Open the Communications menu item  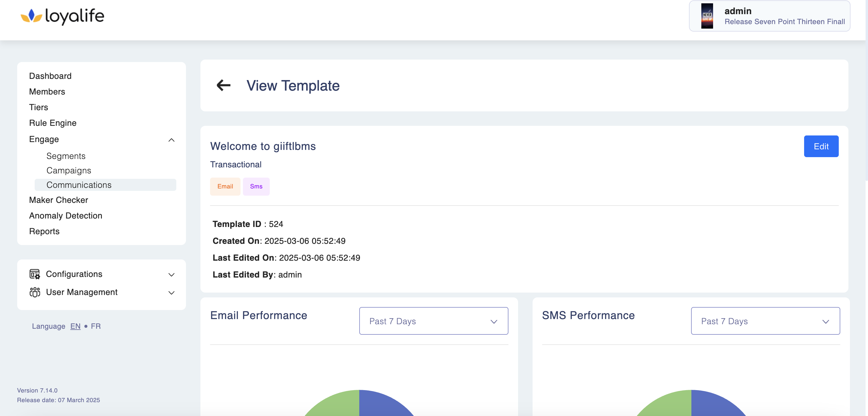click(x=79, y=185)
